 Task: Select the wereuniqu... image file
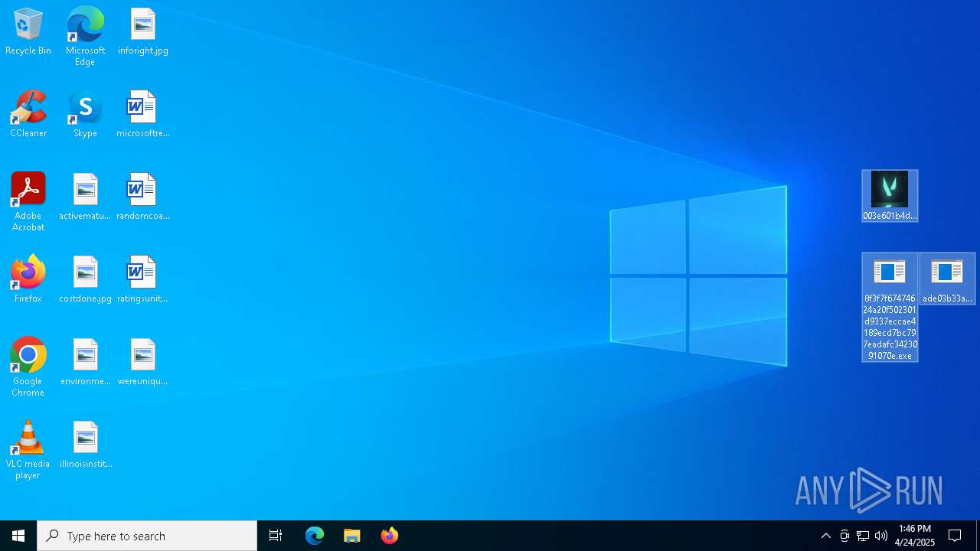(x=143, y=363)
